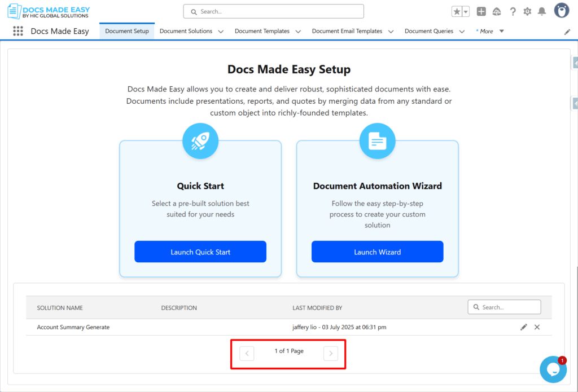
Task: Click the LAST MODIFIED BY column header
Action: coord(317,308)
